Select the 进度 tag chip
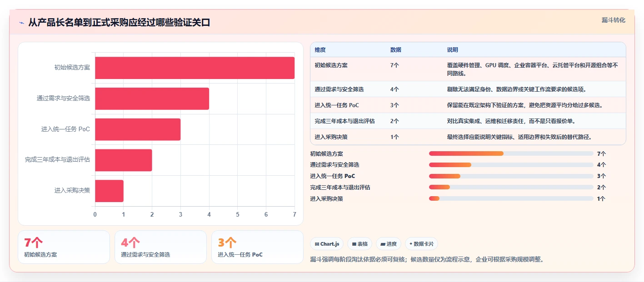The width and height of the screenshot is (644, 282). (x=389, y=244)
